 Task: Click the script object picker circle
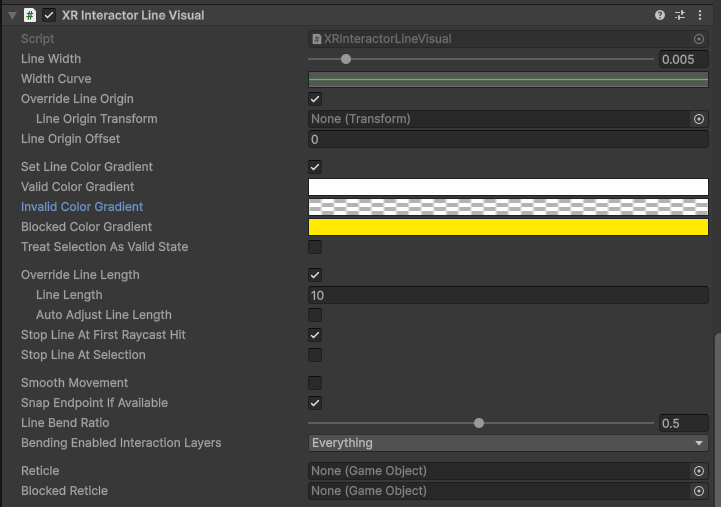point(699,39)
